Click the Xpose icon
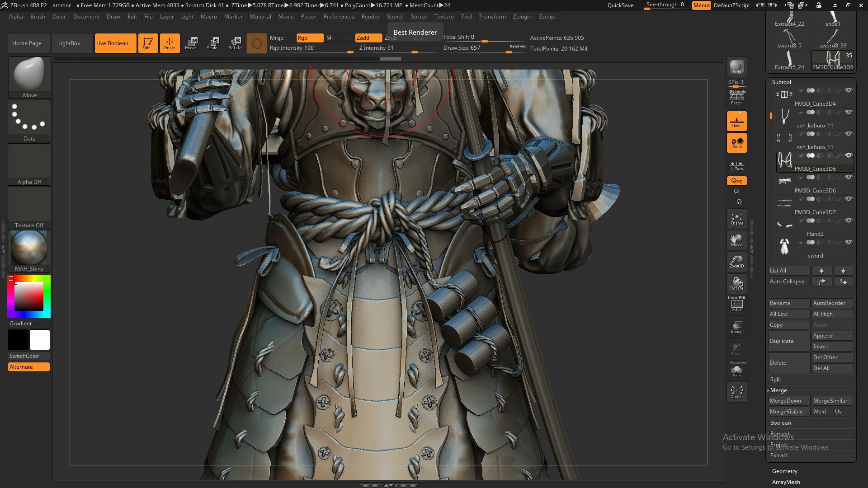Screen dimensions: 868x488 point(736,392)
